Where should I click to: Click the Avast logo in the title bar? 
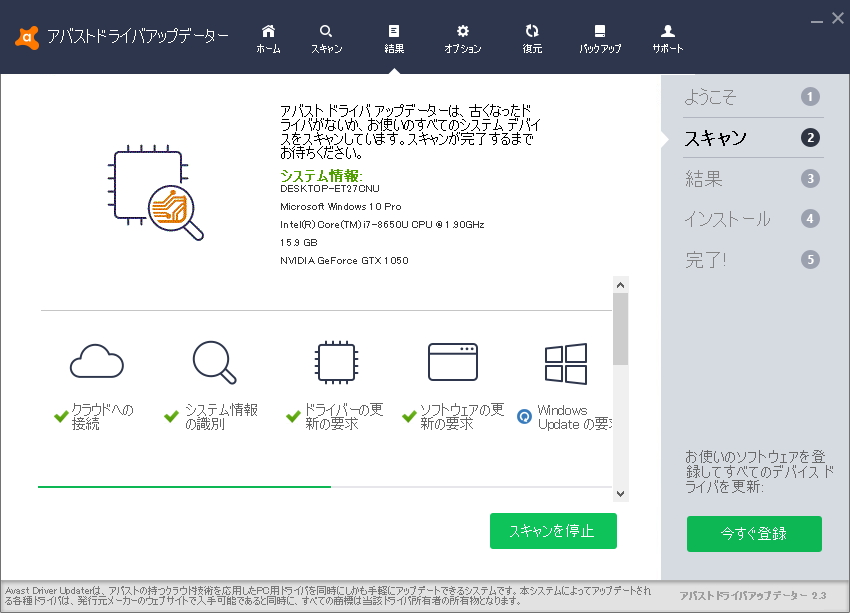point(25,38)
